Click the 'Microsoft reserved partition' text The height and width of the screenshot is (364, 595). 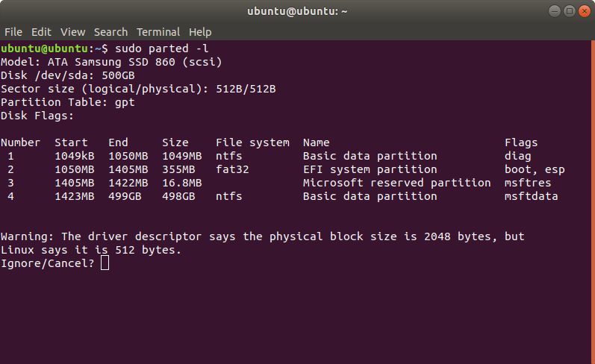[x=397, y=183]
